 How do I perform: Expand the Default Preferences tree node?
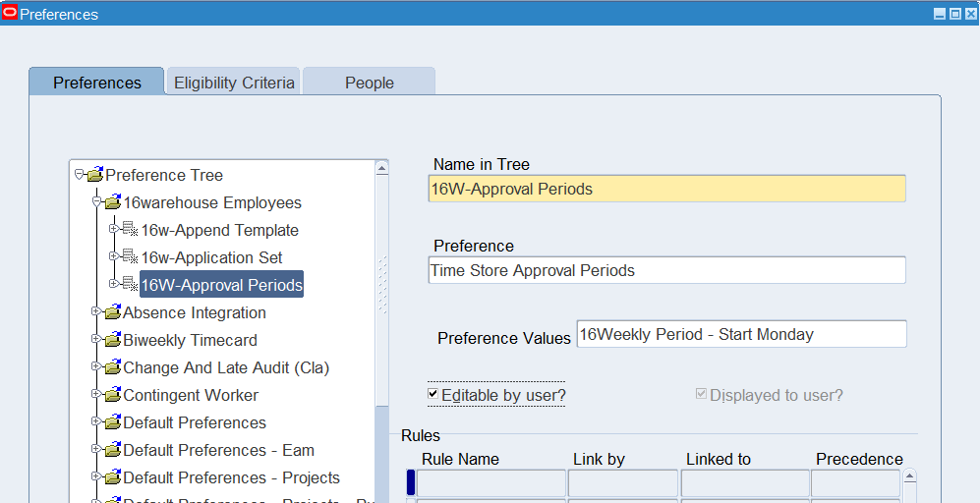(96, 422)
